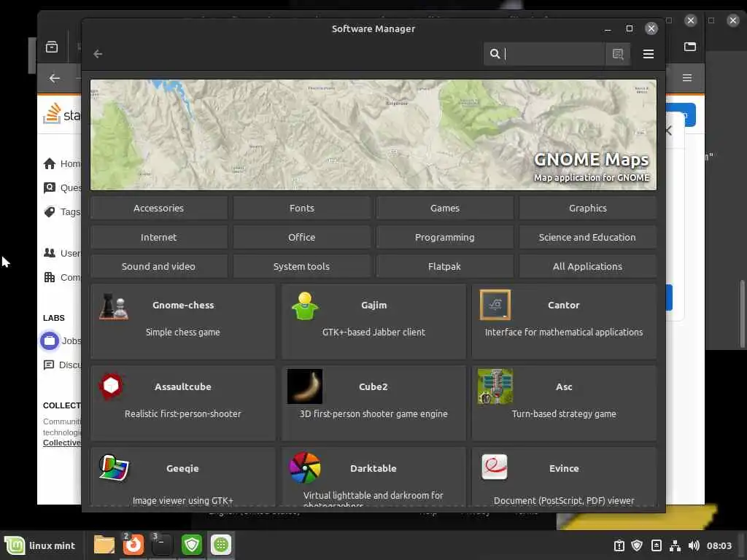Open background browser hamburger menu
This screenshot has width=747, height=560.
(687, 77)
